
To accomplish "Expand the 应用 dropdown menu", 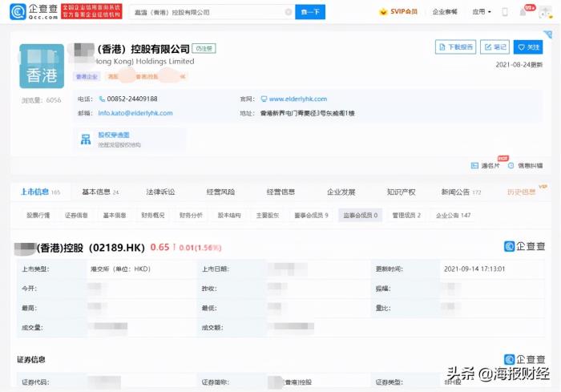I will coord(481,13).
